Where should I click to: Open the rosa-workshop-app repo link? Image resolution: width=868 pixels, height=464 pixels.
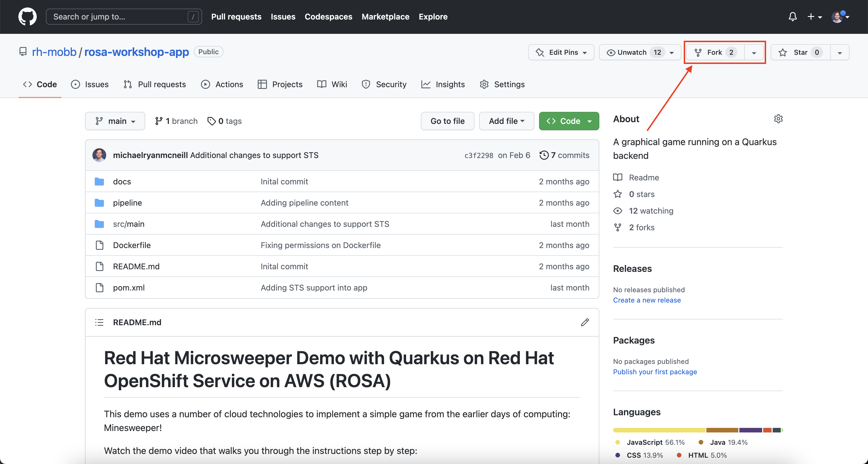(x=136, y=52)
